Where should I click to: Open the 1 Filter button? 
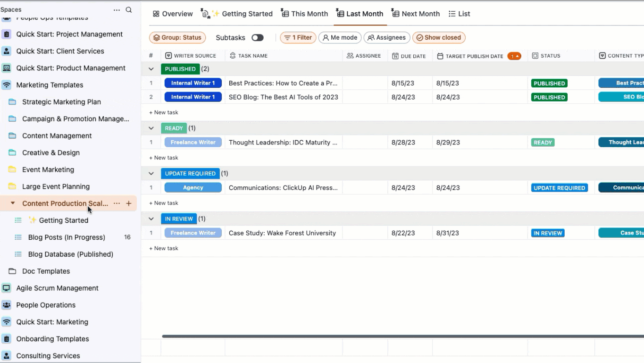tap(298, 38)
